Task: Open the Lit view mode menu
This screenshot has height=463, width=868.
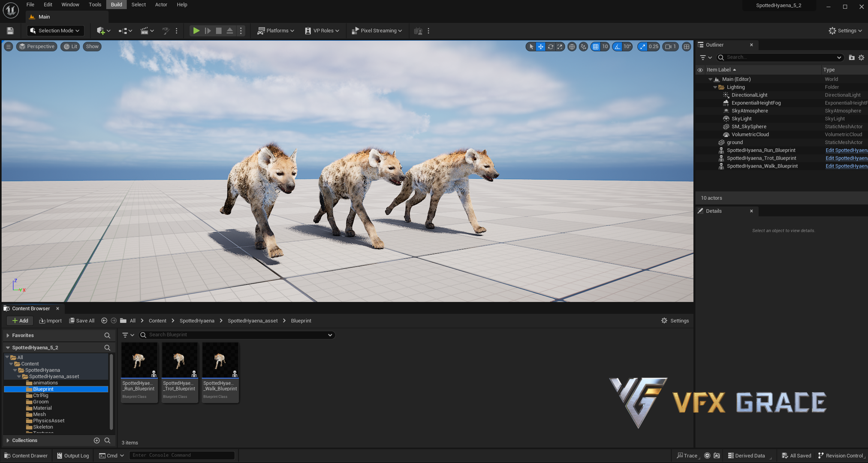Action: 70,46
